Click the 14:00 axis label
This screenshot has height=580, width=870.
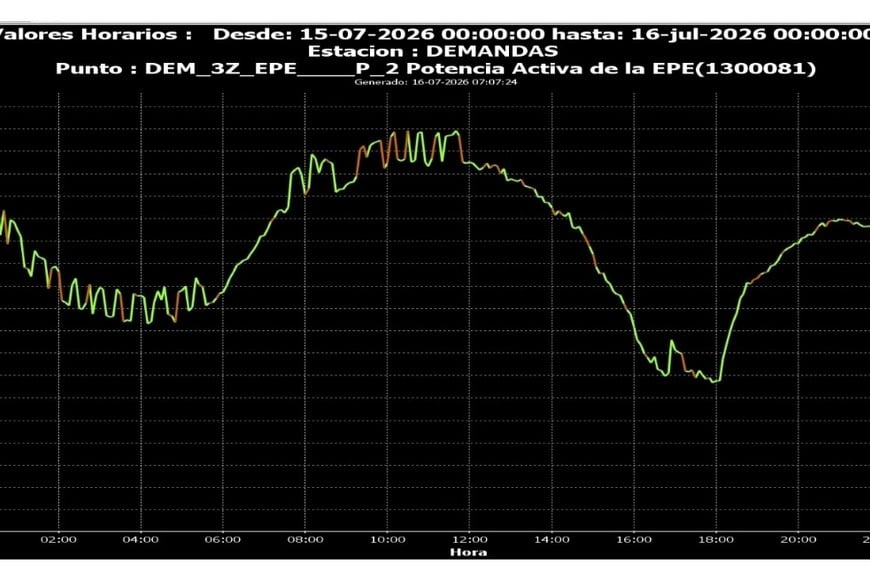tap(552, 539)
